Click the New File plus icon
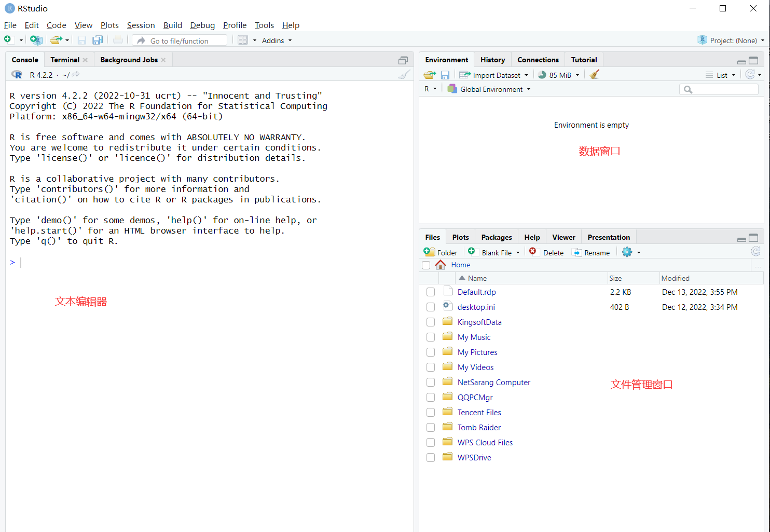Screen dimensions: 770x532 [x=8, y=40]
